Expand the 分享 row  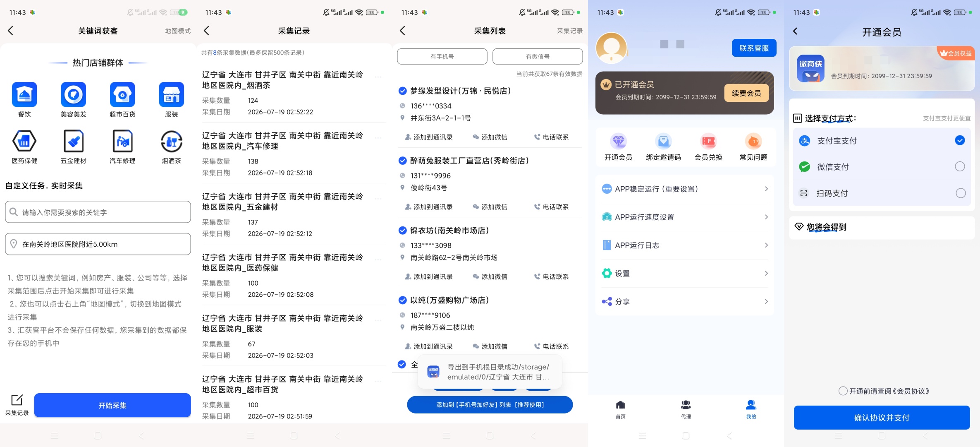tap(685, 301)
